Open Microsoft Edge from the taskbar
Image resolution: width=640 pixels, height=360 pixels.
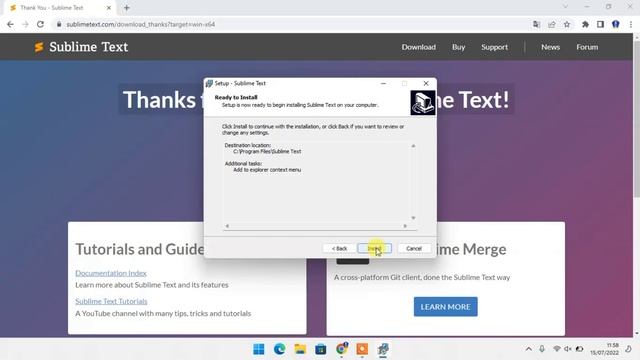[x=280, y=349]
